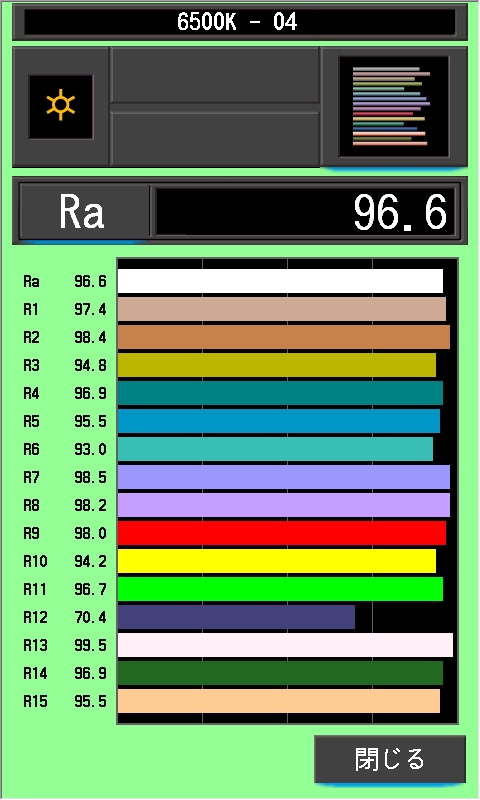Click the 98.0 value for R9

(90, 534)
